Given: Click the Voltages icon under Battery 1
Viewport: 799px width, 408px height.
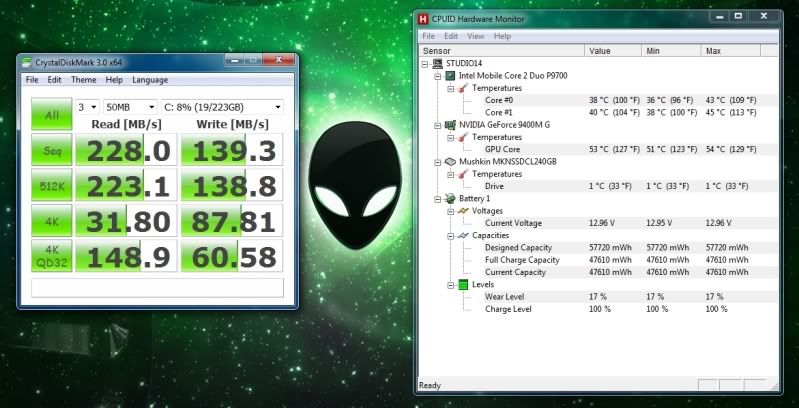Looking at the screenshot, I should [x=463, y=211].
